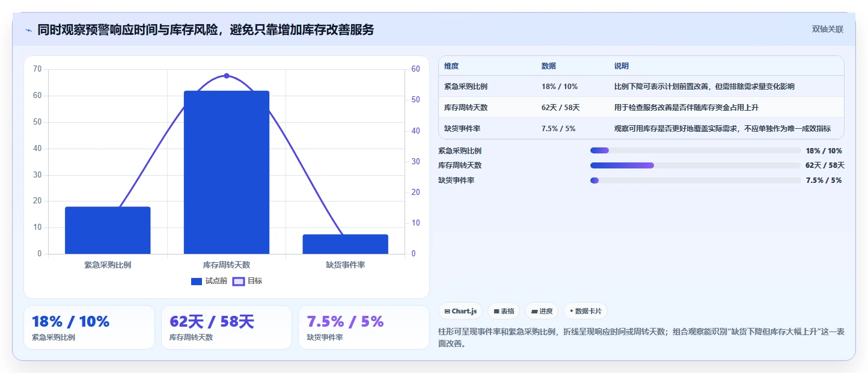Click the table cell reading 62天 / 58天
868x373 pixels.
(561, 108)
